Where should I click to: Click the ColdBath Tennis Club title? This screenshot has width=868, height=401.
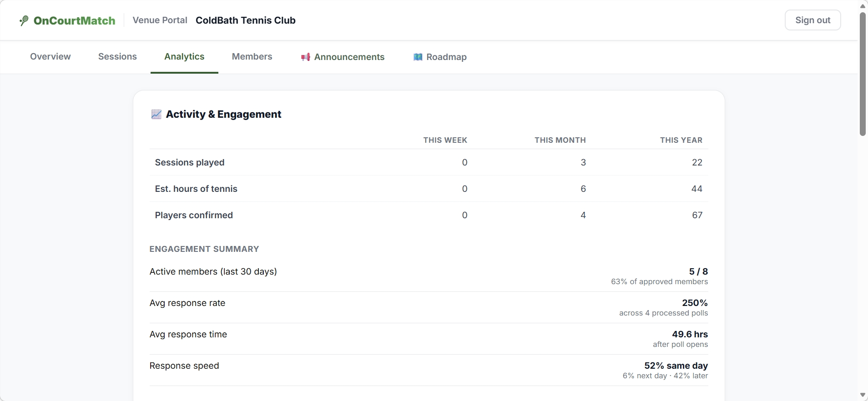click(x=246, y=20)
